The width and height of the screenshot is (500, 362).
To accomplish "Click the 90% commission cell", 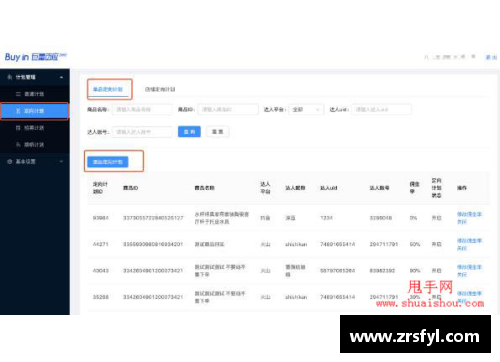I will coord(415,271).
